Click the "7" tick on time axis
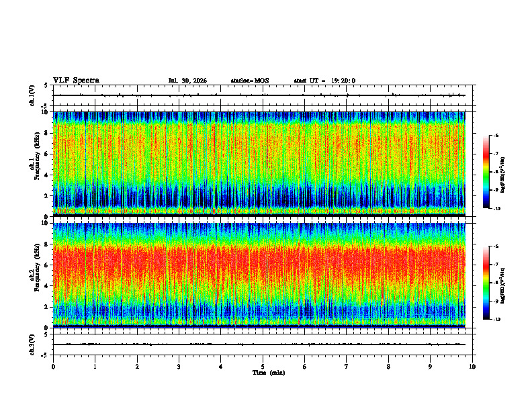 click(347, 367)
